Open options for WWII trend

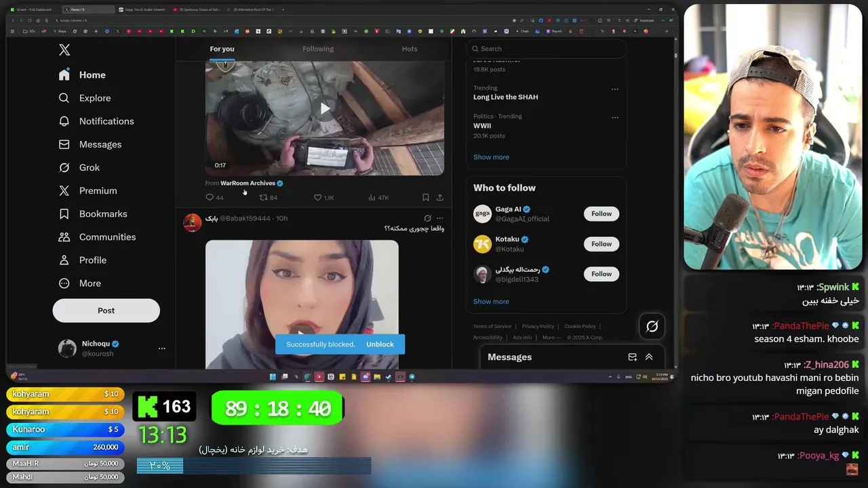tap(615, 117)
